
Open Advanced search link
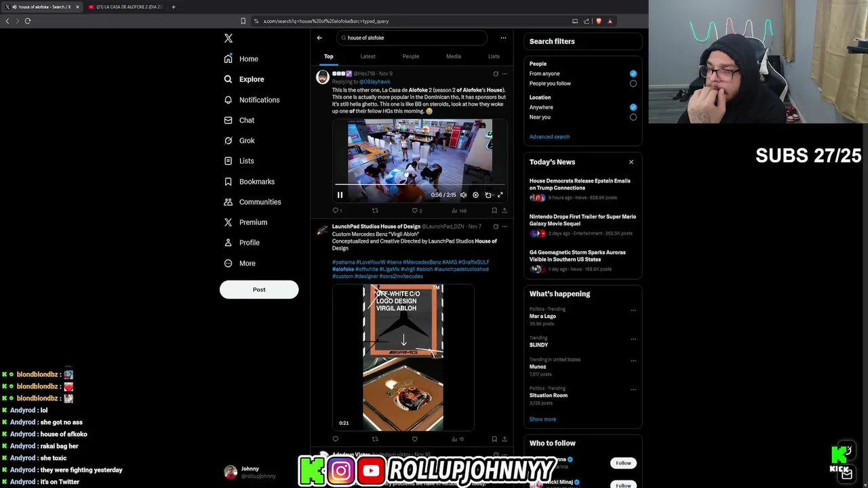pos(549,137)
